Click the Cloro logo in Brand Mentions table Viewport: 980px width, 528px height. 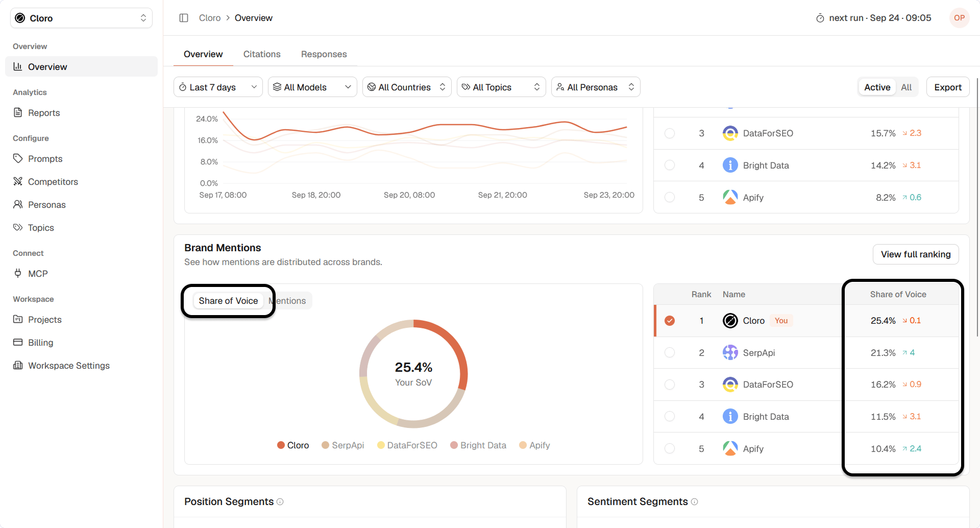pyautogui.click(x=730, y=321)
